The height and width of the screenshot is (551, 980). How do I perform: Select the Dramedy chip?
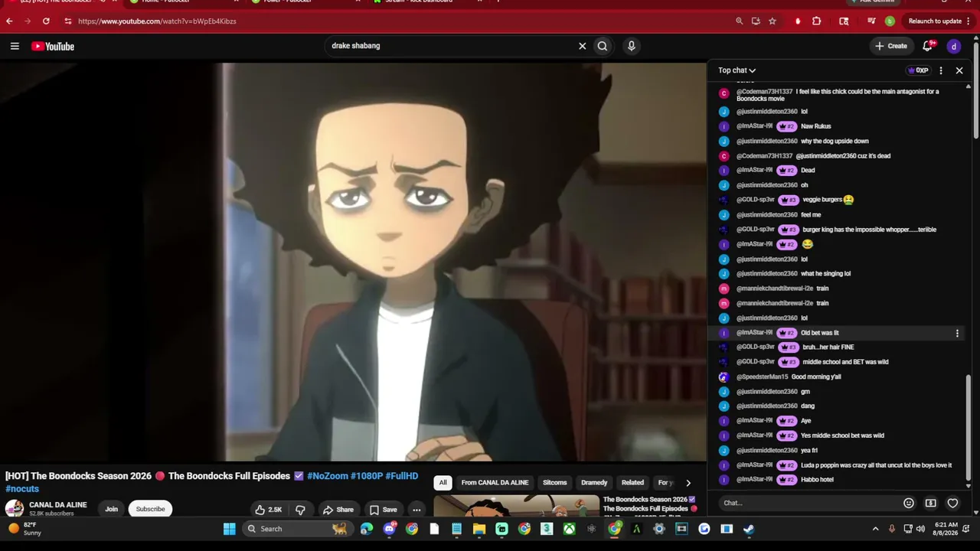click(594, 483)
